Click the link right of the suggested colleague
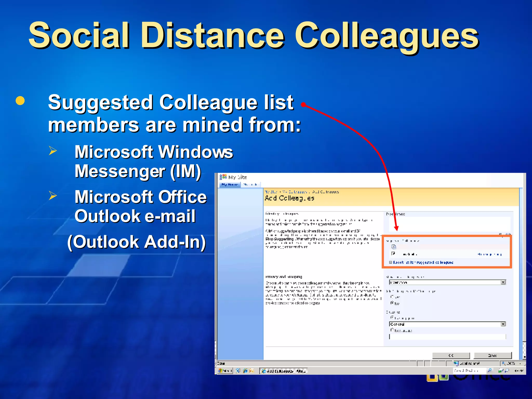532x399 pixels. coord(489,254)
